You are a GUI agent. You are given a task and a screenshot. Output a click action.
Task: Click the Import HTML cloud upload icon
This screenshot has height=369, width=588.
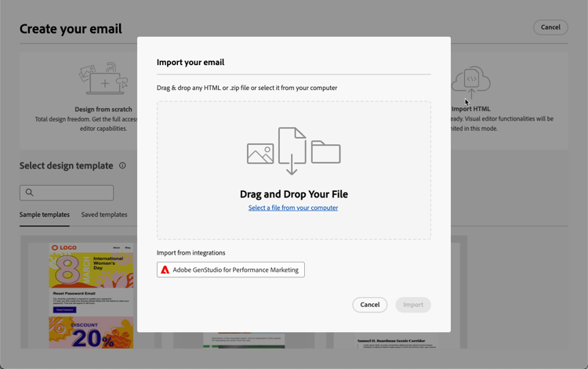tap(471, 83)
